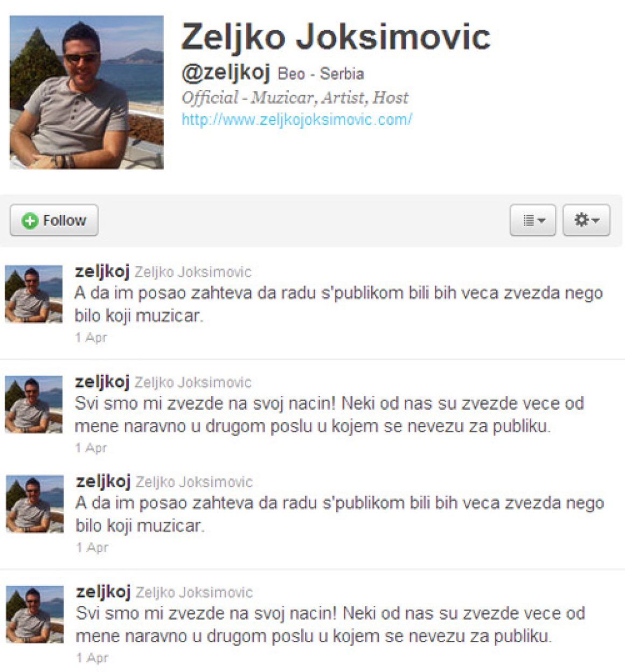Click avatar on the fourth tweet

[34, 614]
